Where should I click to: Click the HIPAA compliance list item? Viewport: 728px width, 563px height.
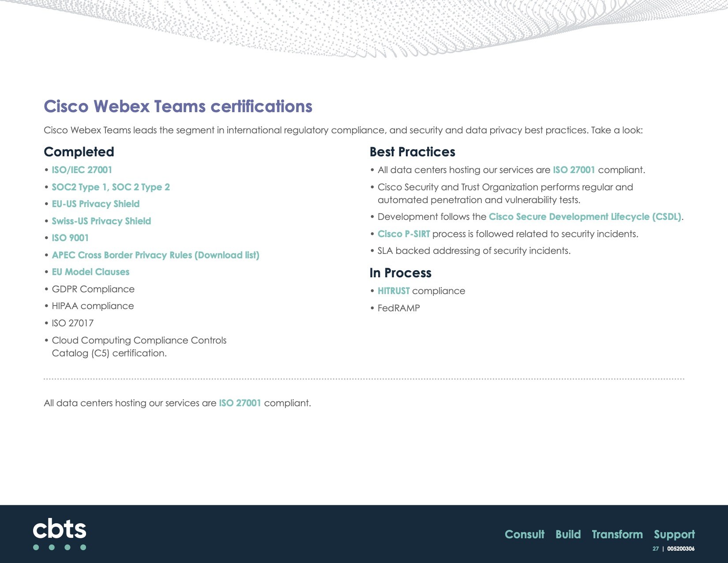(93, 306)
